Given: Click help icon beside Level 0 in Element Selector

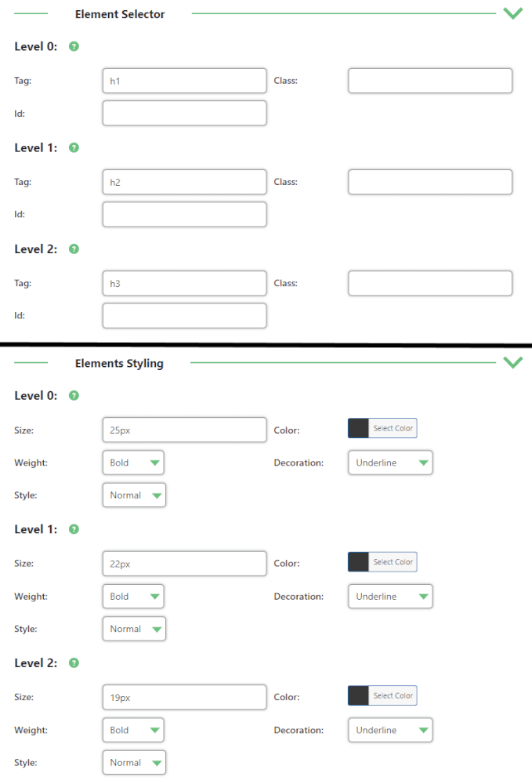Looking at the screenshot, I should point(74,47).
